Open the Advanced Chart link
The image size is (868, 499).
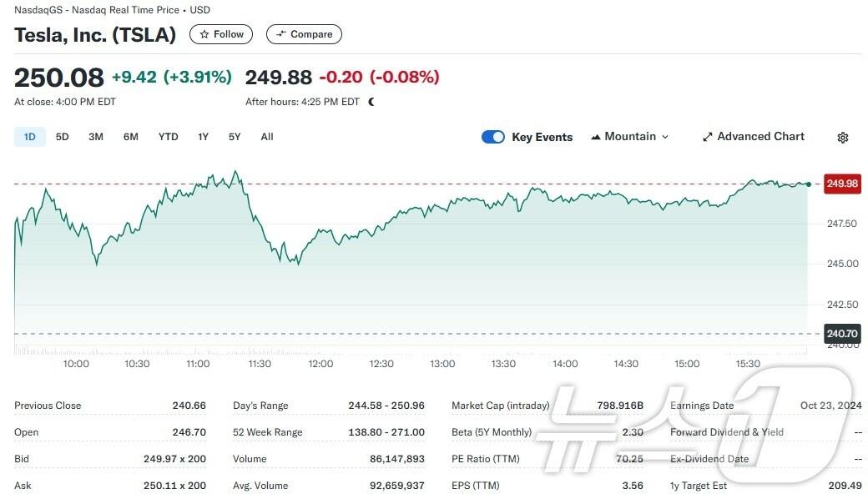coord(760,137)
